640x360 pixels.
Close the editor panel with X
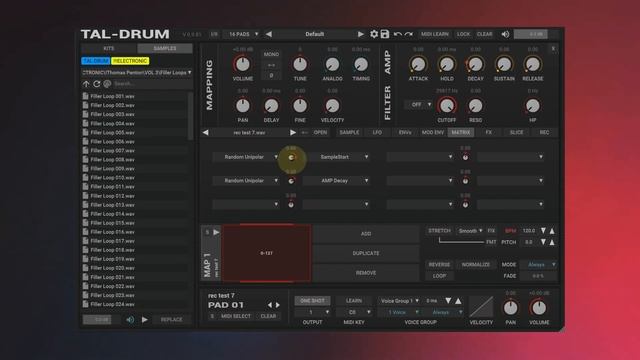553,49
